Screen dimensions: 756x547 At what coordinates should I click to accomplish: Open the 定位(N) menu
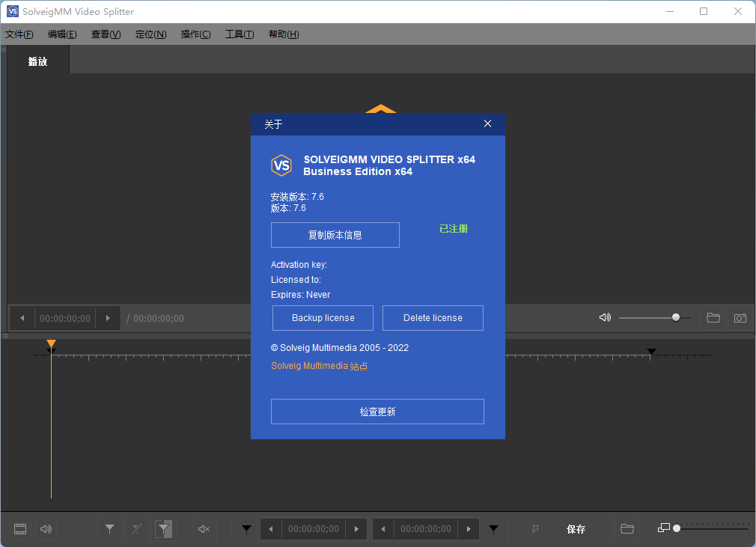(151, 34)
